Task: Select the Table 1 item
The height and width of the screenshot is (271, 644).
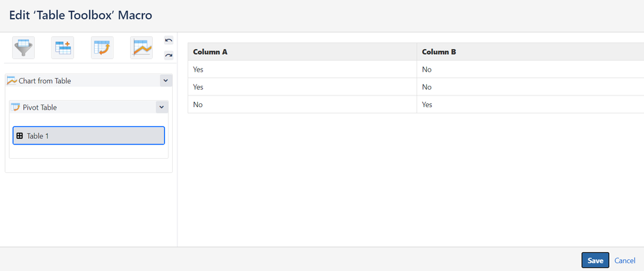Action: (x=88, y=135)
